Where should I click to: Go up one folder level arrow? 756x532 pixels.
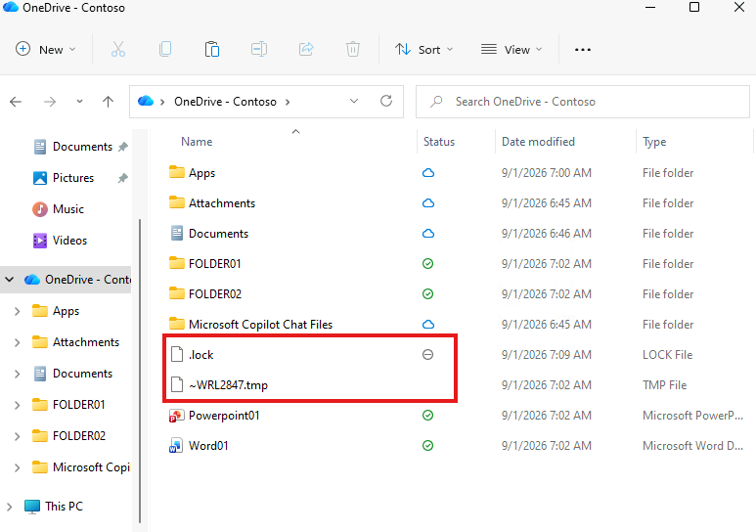pos(108,102)
